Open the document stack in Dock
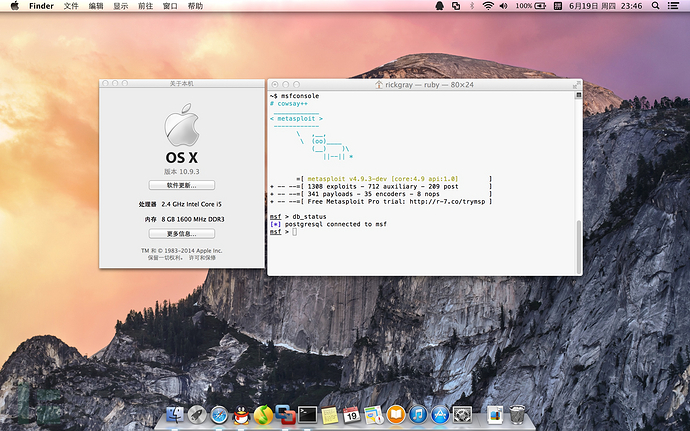690x431 pixels. (x=495, y=415)
